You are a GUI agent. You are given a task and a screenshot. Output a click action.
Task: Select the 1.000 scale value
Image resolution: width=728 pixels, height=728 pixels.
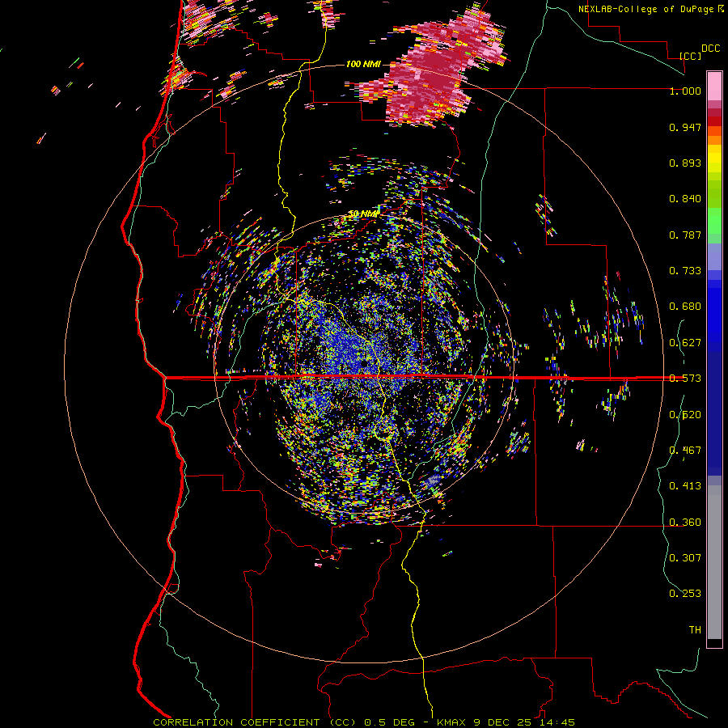coord(685,91)
